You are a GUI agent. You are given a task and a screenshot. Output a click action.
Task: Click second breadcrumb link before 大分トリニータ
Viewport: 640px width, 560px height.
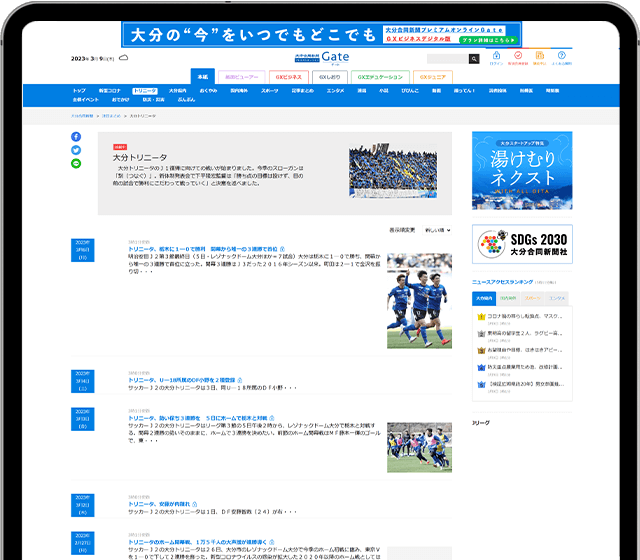click(x=111, y=116)
